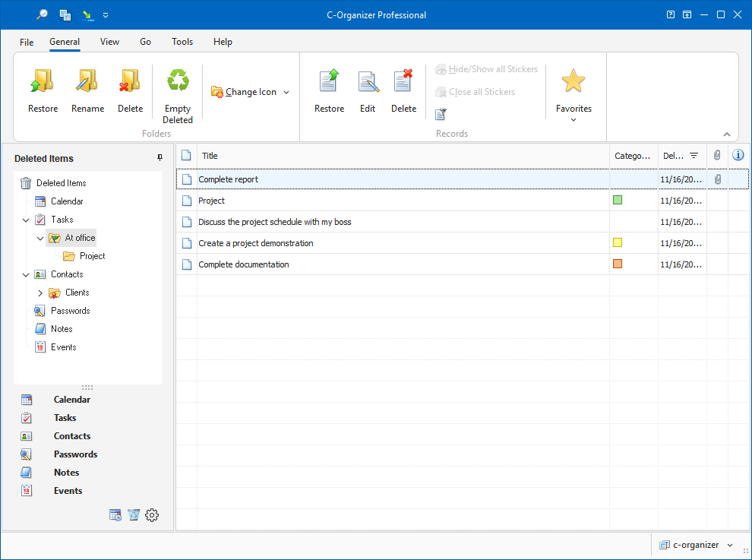The image size is (752, 560).
Task: Delete the selected record
Action: point(404,91)
